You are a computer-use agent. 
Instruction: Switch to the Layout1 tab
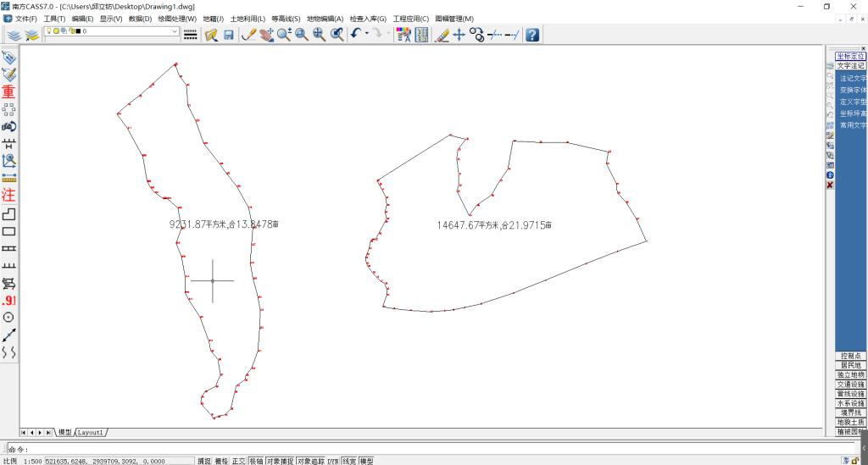pos(91,433)
